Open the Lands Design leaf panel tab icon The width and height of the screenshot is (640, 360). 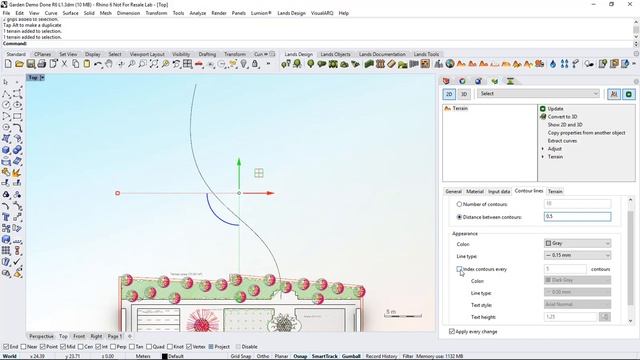[495, 81]
